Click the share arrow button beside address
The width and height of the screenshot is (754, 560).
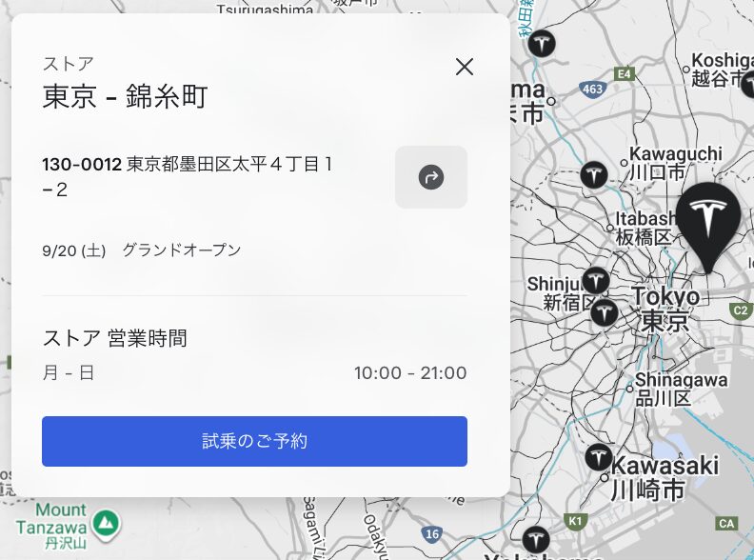(x=431, y=177)
